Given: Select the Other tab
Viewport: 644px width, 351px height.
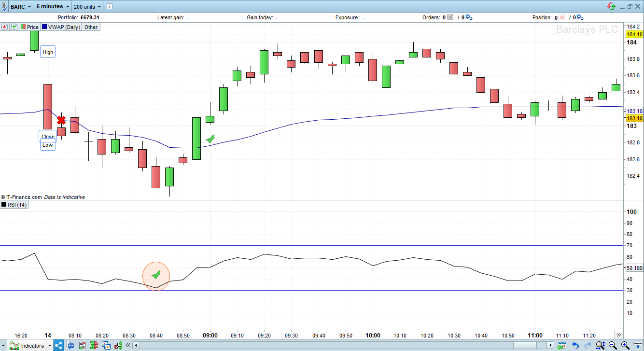Looking at the screenshot, I should coord(90,27).
